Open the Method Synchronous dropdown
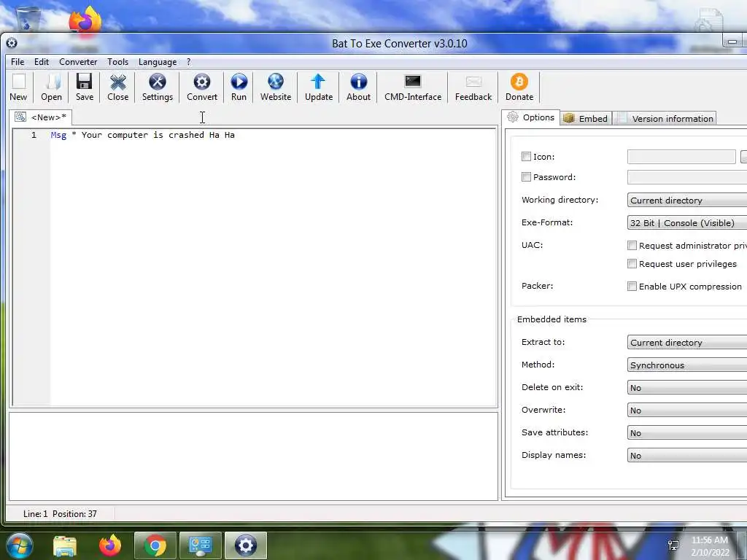The image size is (747, 560). pos(687,365)
